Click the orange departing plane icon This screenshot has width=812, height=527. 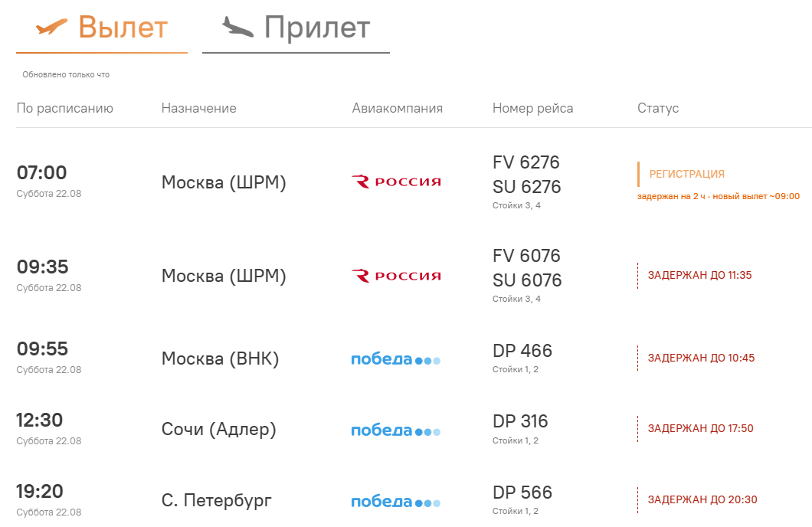point(51,27)
